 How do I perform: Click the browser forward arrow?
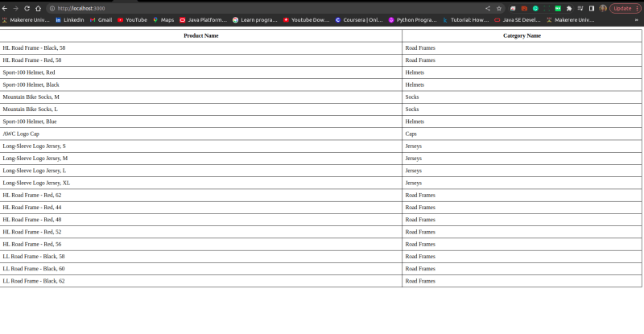15,8
